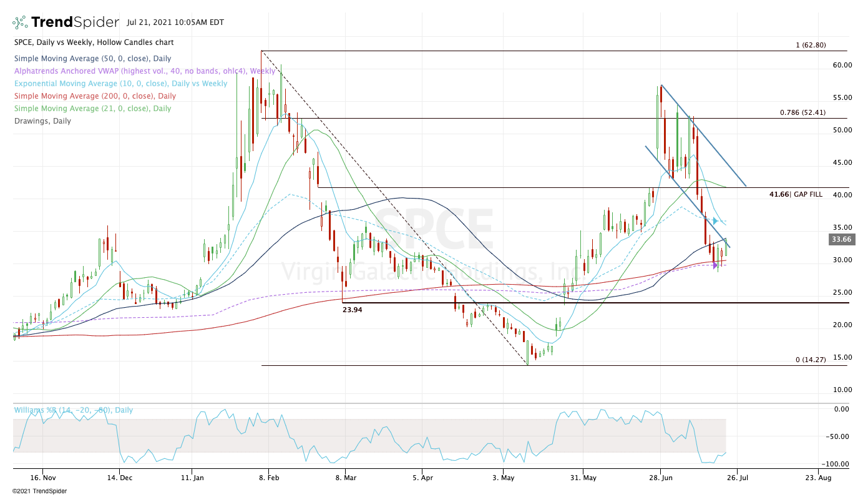Image resolution: width=868 pixels, height=497 pixels.
Task: Click the TrendSpider spider logo icon
Action: [x=20, y=22]
